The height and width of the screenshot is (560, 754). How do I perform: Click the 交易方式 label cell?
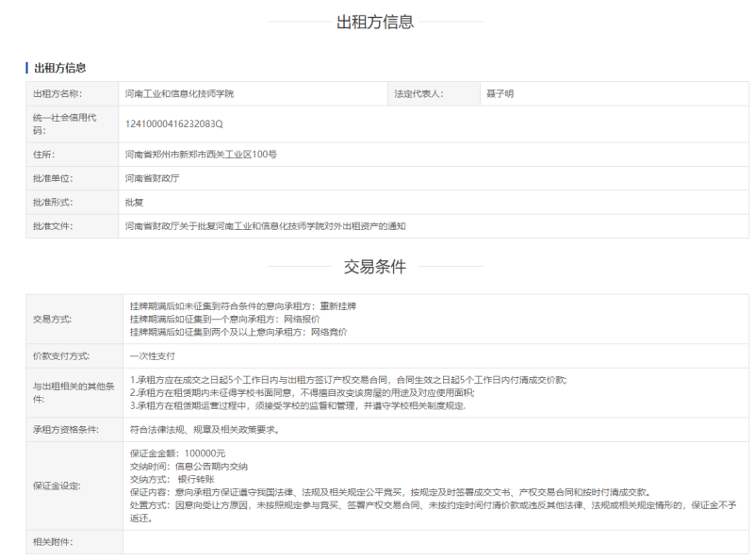[74, 319]
